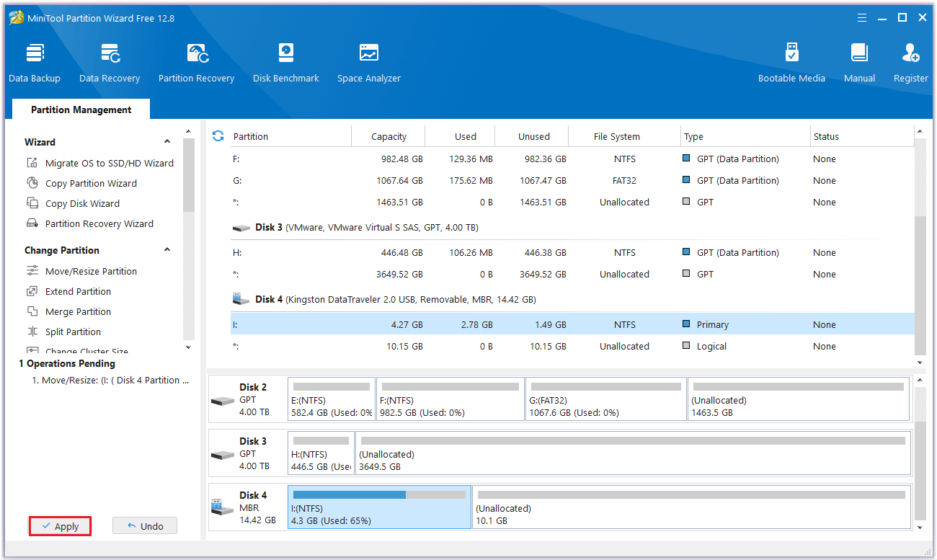Choose the Split Partition link
Image resolution: width=937 pixels, height=560 pixels.
click(x=73, y=332)
